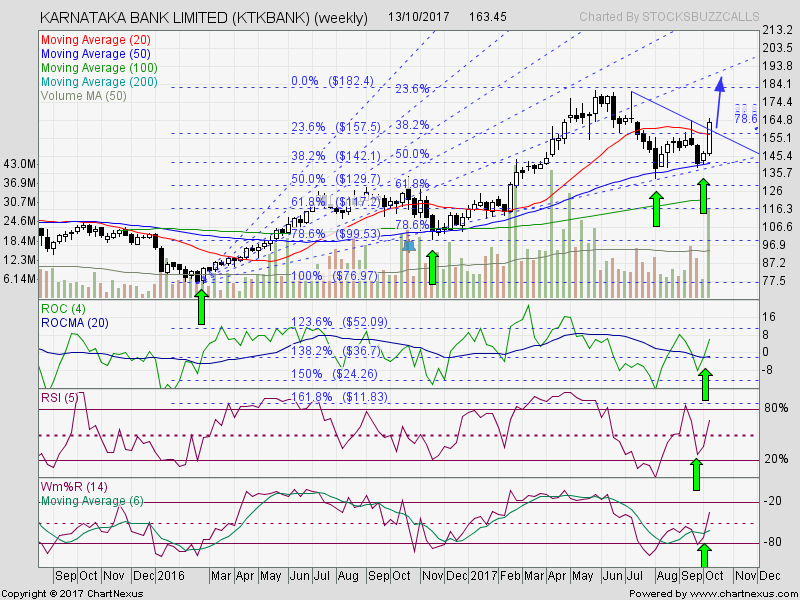Click the 138.2% ($36.7) extension label
This screenshot has height=600, width=800.
coord(336,351)
